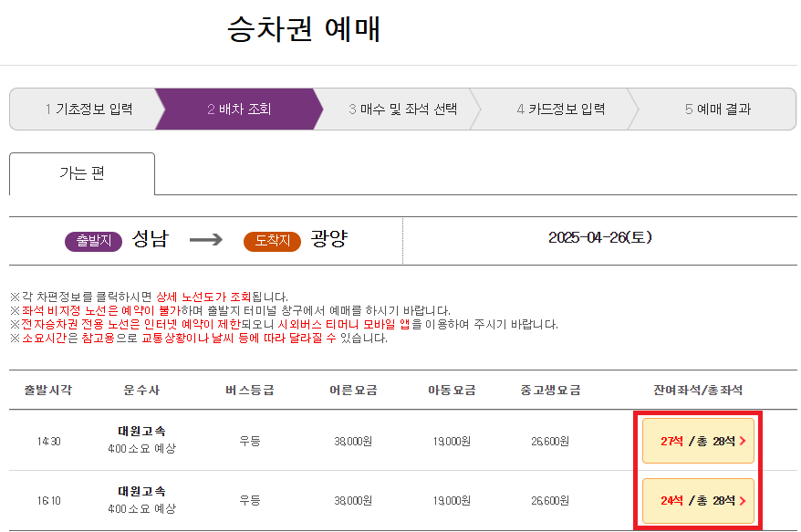The image size is (801, 532).
Task: Click the notice about 상세 노선도가 조회
Action: point(150,297)
